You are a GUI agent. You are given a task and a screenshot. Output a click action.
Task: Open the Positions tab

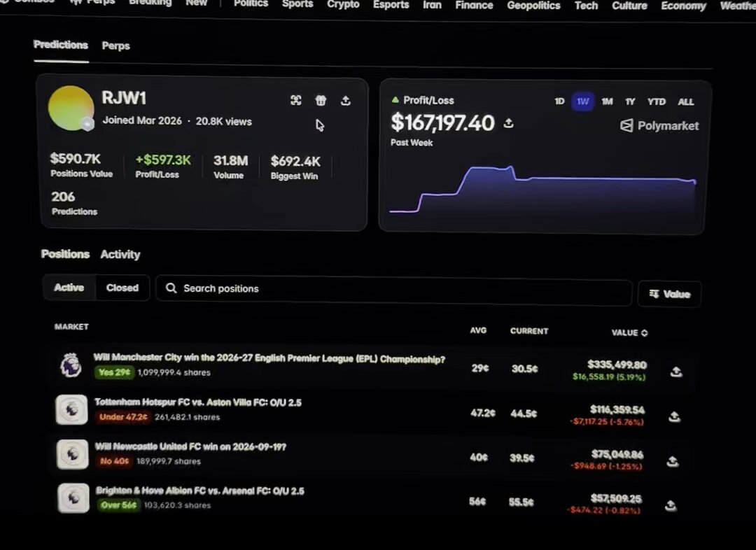[65, 254]
